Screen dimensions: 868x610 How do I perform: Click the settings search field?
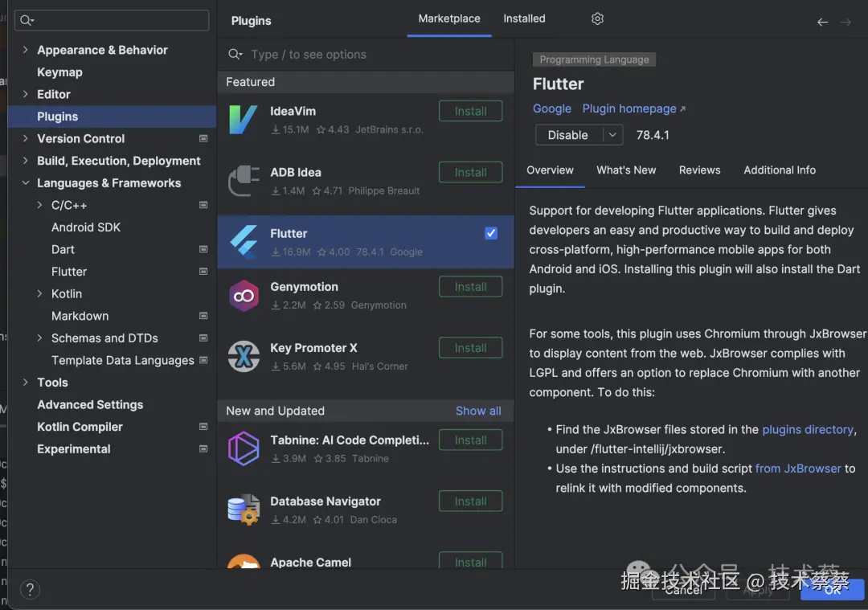[x=112, y=20]
